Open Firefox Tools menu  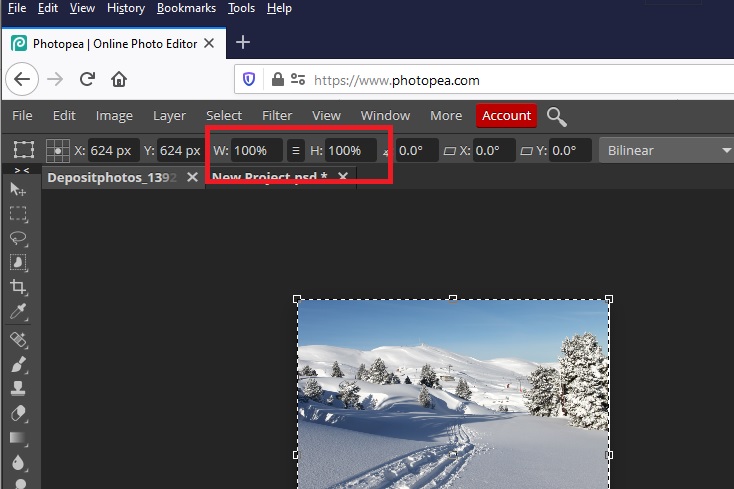[x=241, y=8]
